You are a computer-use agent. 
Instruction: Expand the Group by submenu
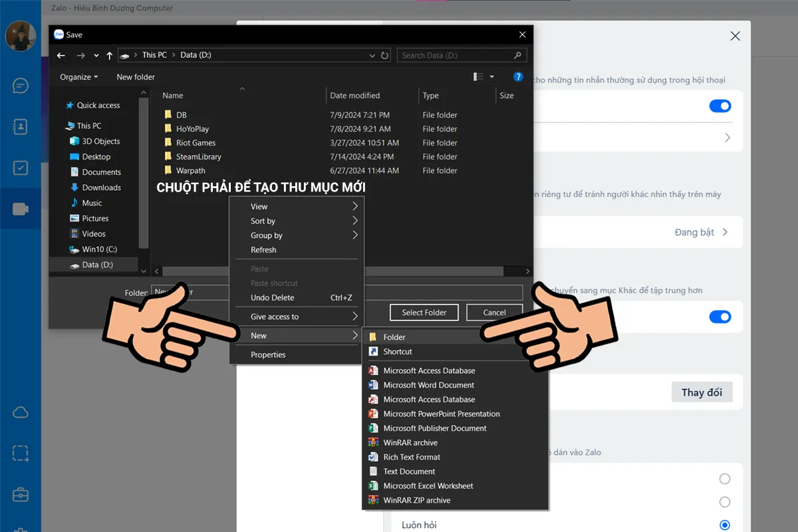pos(297,235)
